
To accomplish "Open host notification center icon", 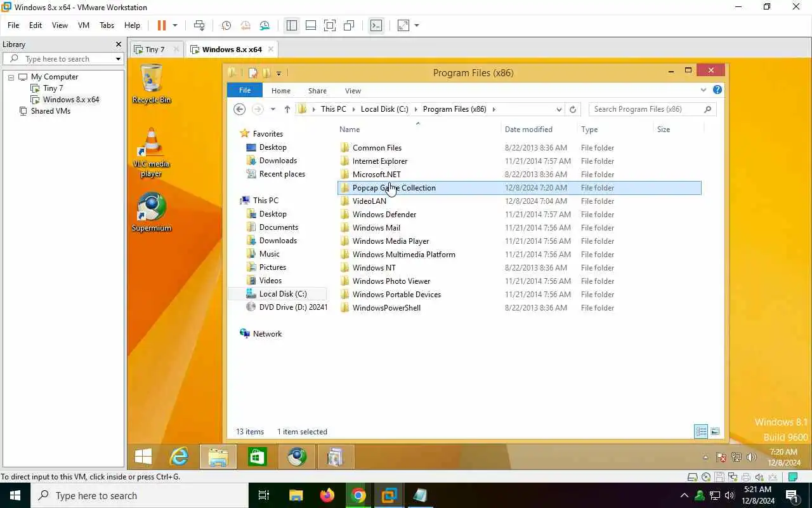I will point(792,495).
